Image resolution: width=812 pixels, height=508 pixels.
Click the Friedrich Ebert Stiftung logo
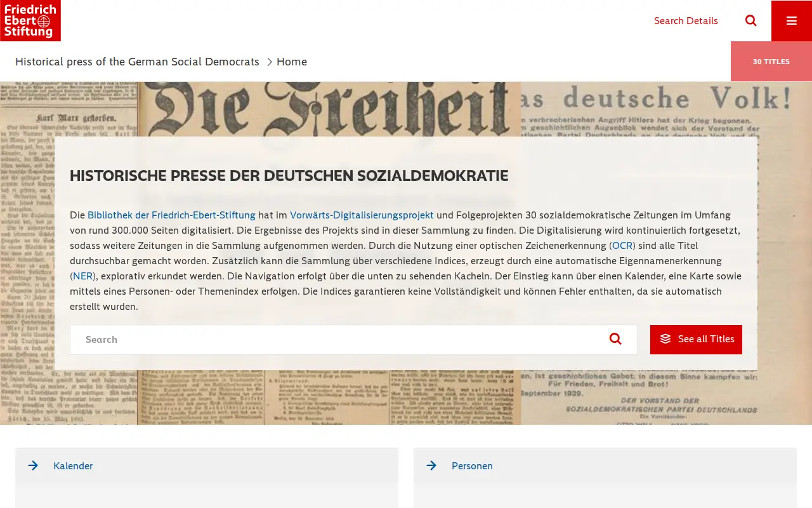click(30, 20)
